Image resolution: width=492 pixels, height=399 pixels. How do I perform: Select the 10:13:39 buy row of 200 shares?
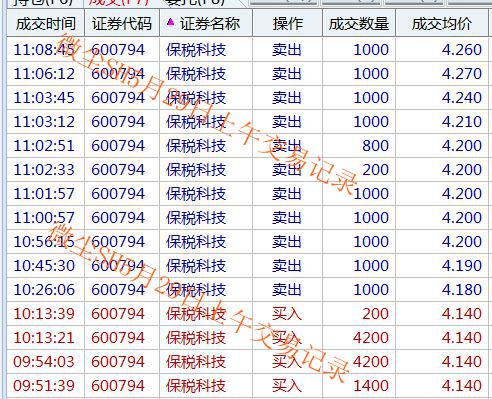pyautogui.click(x=247, y=314)
